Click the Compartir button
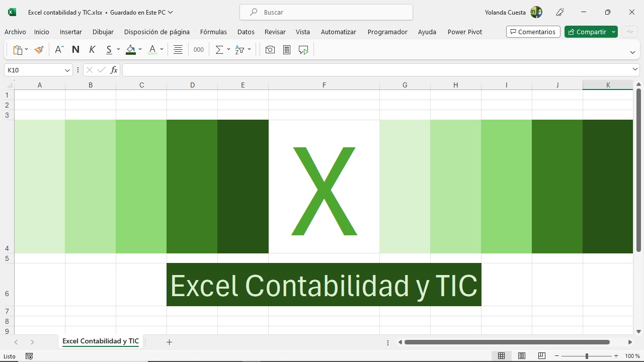Viewport: 644px width, 362px height. pos(587,32)
